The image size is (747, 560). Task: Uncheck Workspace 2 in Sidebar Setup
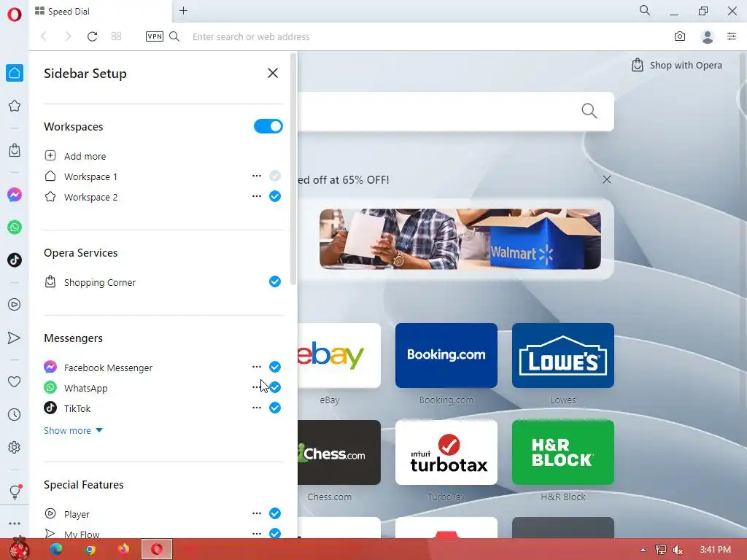coord(275,196)
